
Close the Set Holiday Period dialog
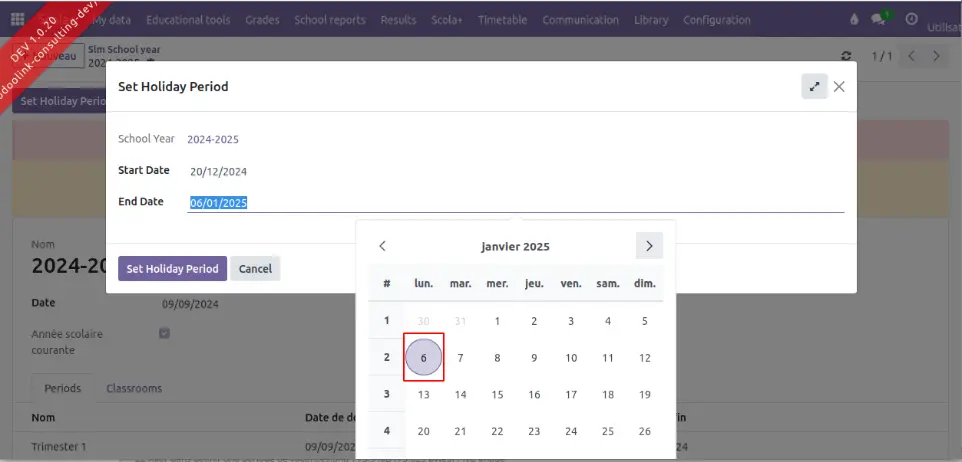click(839, 87)
